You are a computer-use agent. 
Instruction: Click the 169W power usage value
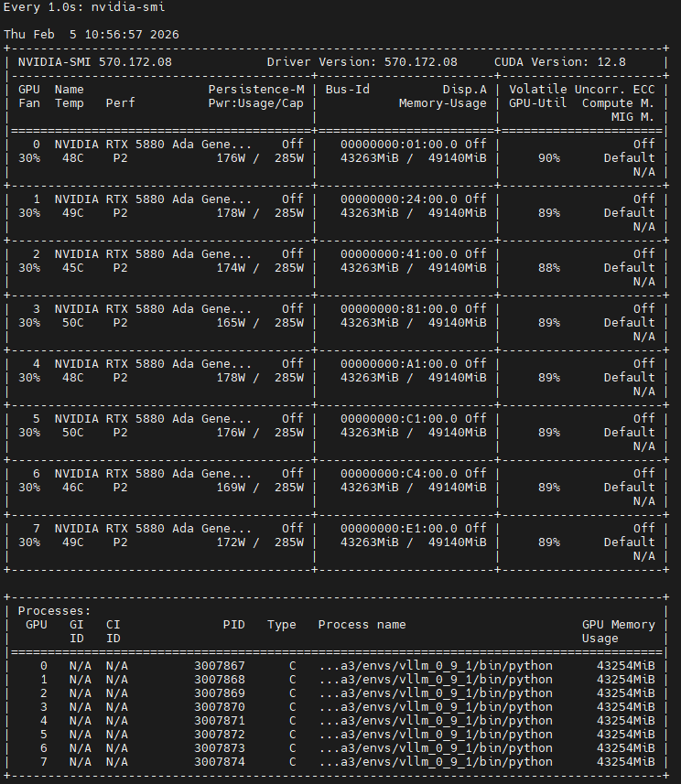coord(231,488)
